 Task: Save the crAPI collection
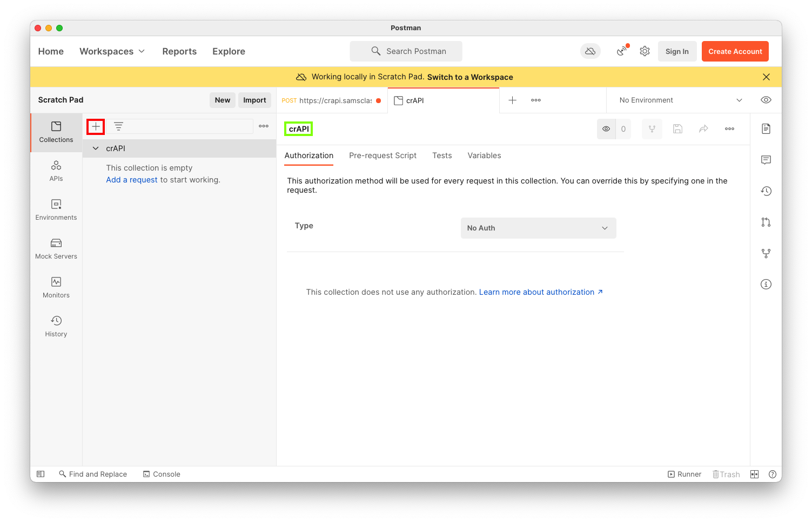(677, 129)
